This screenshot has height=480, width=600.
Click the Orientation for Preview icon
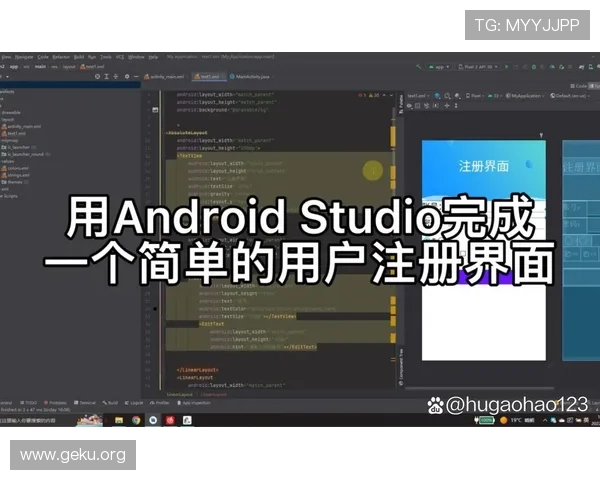[x=447, y=96]
